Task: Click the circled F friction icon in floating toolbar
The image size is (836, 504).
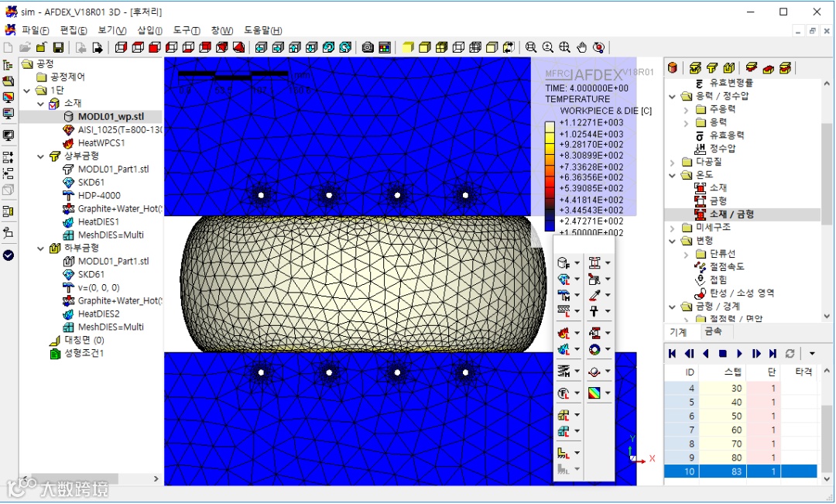Action: click(564, 393)
